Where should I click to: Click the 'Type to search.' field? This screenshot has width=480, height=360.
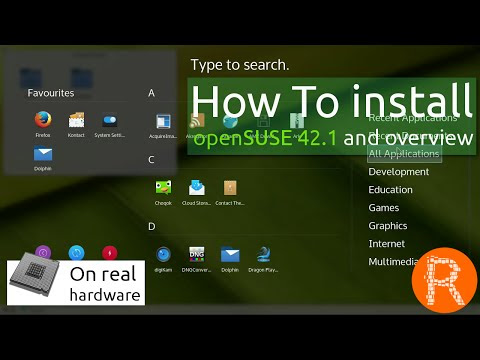240,65
